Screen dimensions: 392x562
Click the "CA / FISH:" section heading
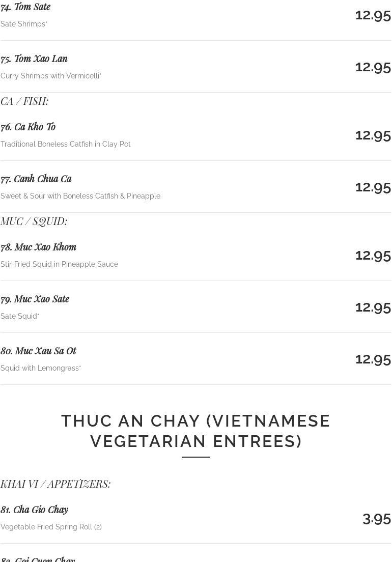(x=24, y=101)
